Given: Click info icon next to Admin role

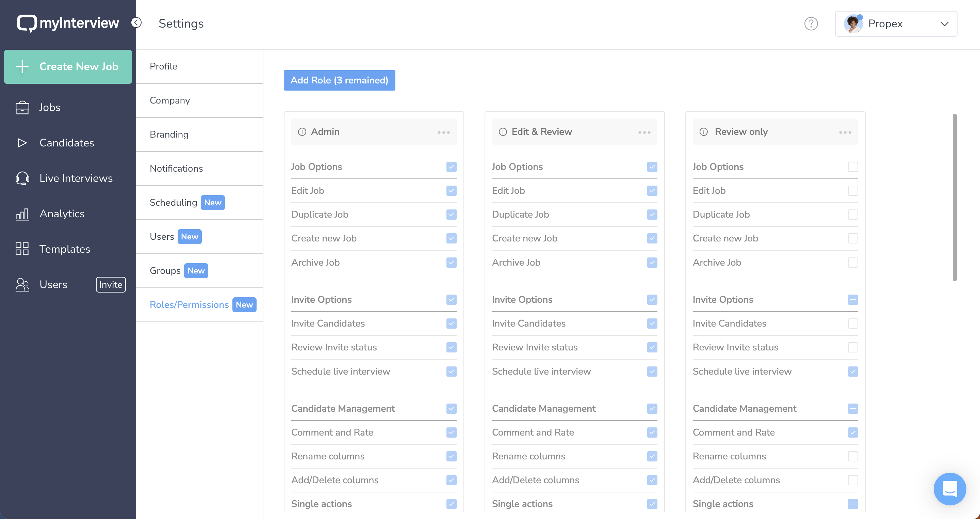Looking at the screenshot, I should pos(302,132).
